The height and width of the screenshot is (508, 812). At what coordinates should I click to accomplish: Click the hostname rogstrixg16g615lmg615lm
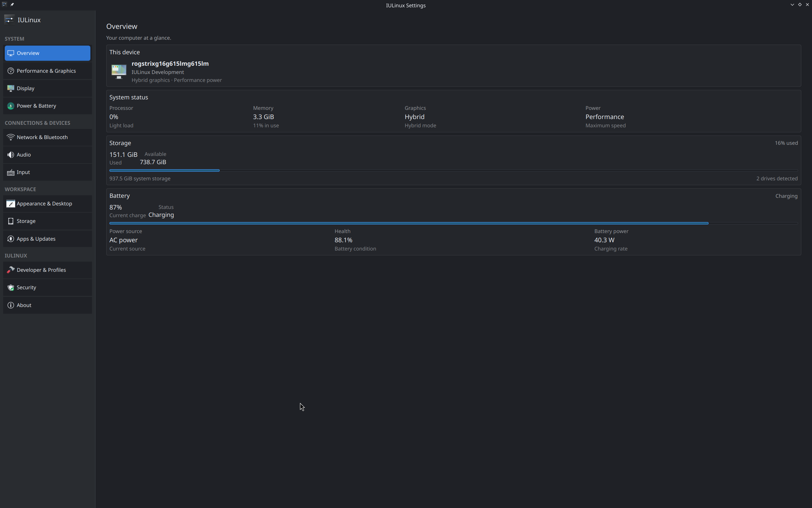point(170,63)
